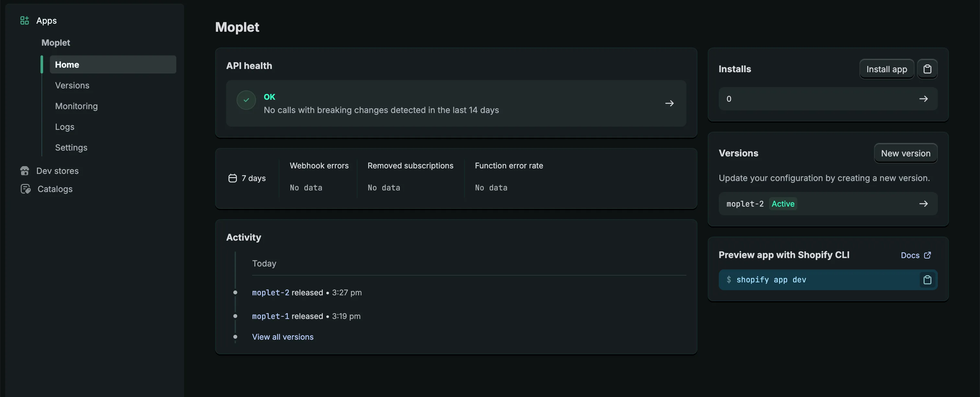
Task: Click the Removed subscriptions metric
Action: coord(410,166)
